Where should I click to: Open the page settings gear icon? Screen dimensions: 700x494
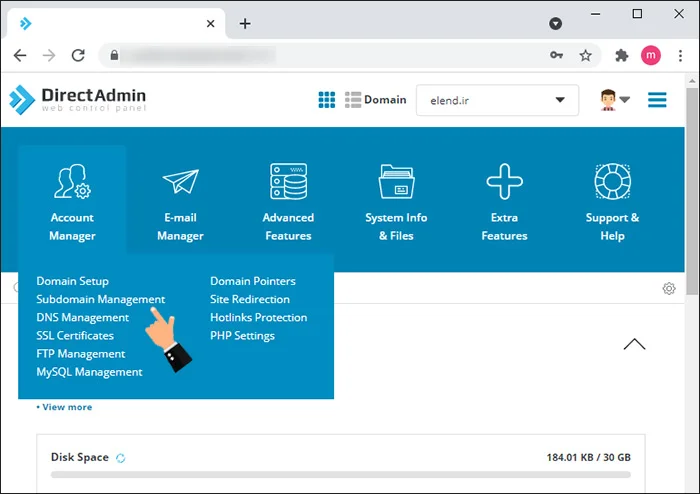coord(669,289)
